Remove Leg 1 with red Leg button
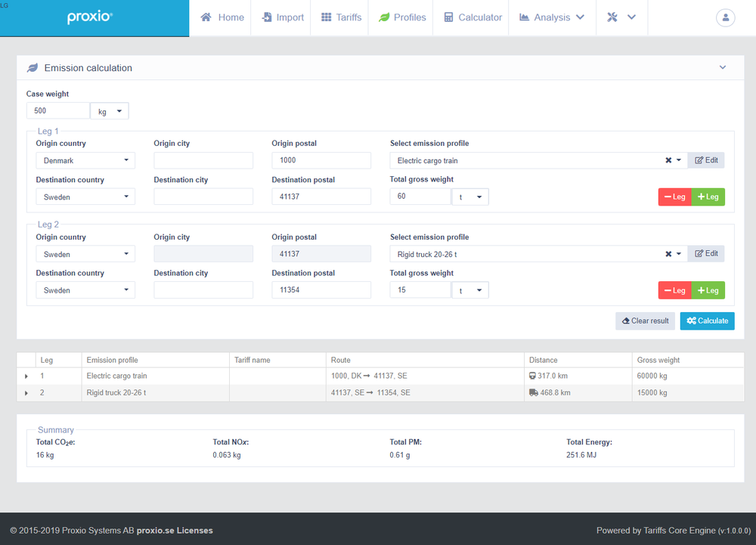Image resolution: width=756 pixels, height=545 pixels. coord(674,197)
